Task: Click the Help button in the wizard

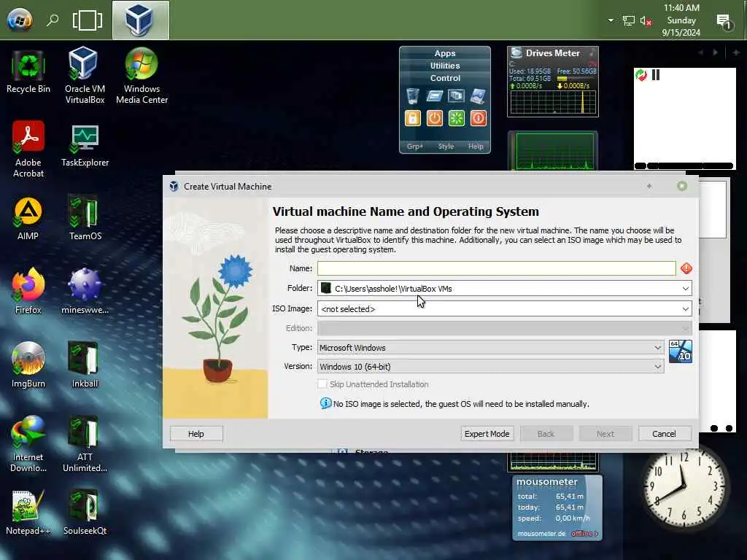Action: coord(196,434)
